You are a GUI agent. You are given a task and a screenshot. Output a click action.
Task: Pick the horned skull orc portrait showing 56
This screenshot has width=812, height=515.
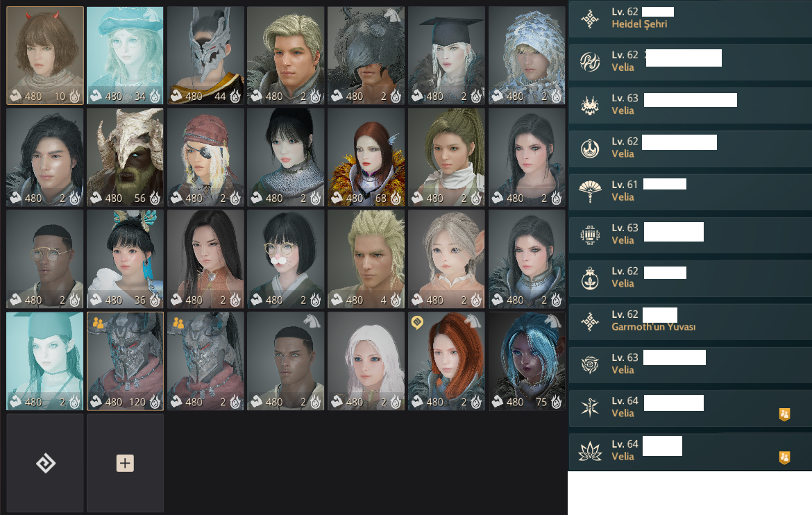[x=126, y=157]
